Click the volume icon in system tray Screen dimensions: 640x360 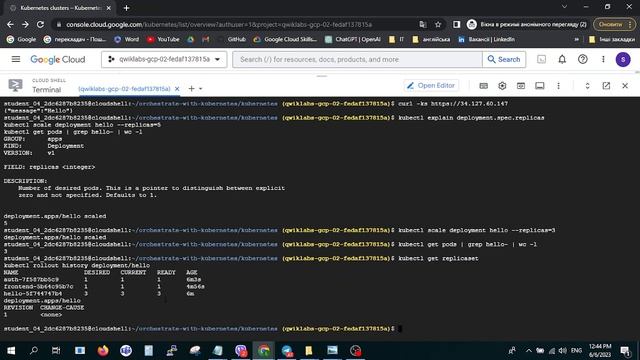coord(562,351)
